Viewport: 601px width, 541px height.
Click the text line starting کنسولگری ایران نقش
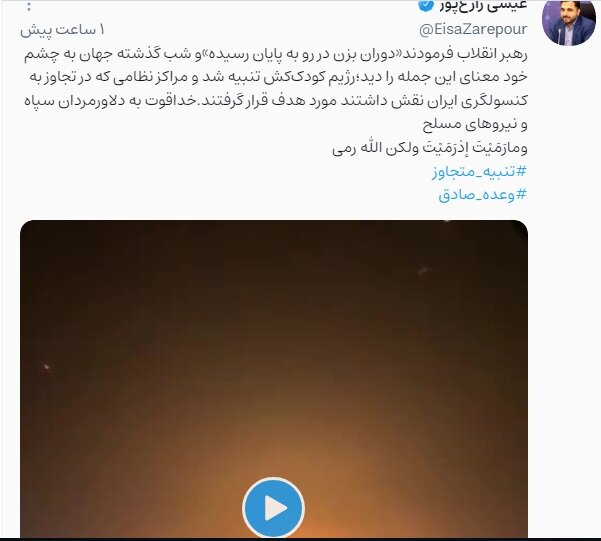276,101
